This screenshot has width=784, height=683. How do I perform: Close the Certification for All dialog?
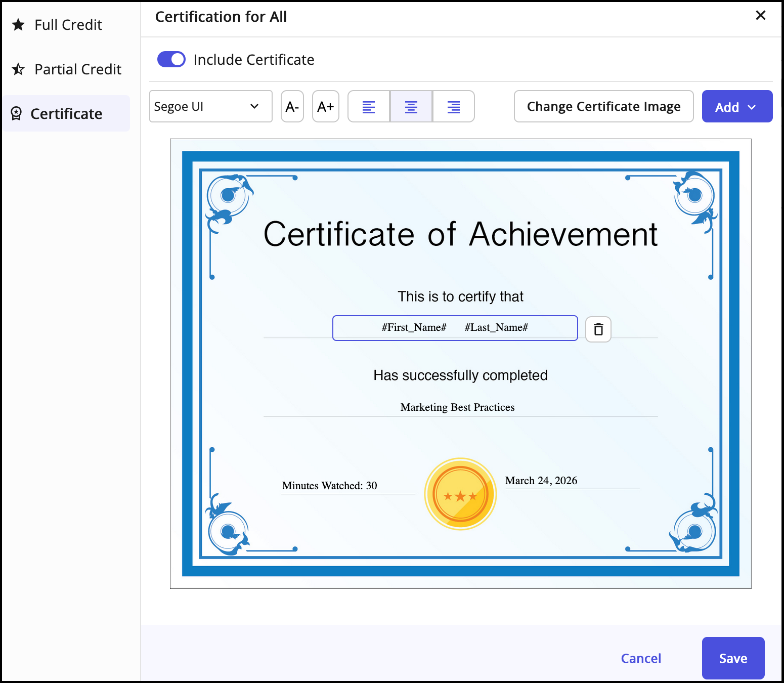(761, 16)
